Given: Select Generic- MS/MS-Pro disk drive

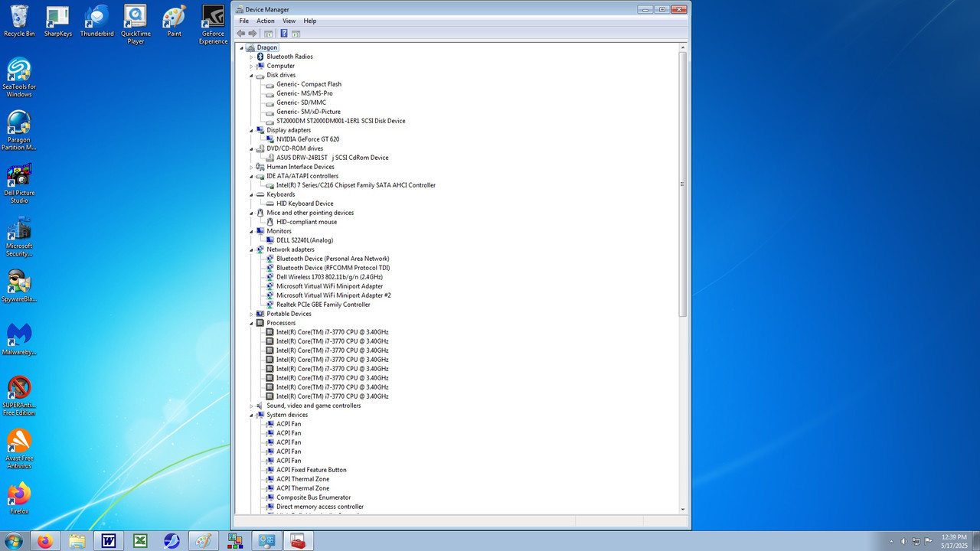Looking at the screenshot, I should click(x=305, y=93).
